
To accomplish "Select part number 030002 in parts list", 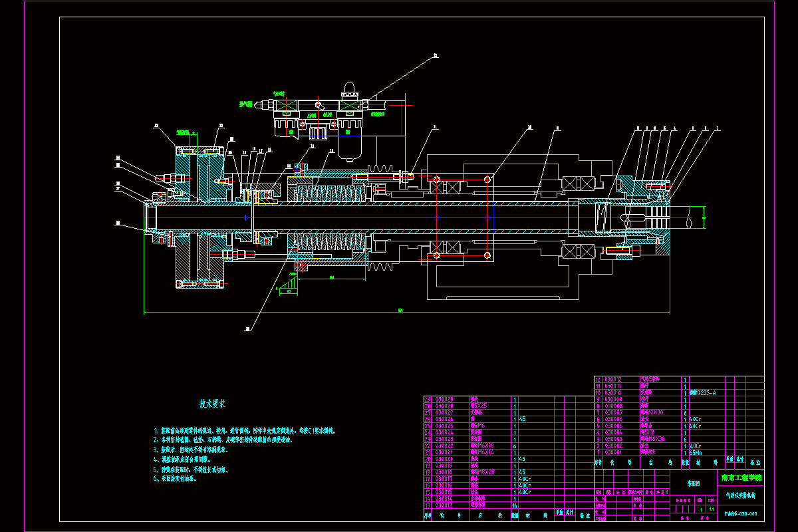I will point(613,446).
